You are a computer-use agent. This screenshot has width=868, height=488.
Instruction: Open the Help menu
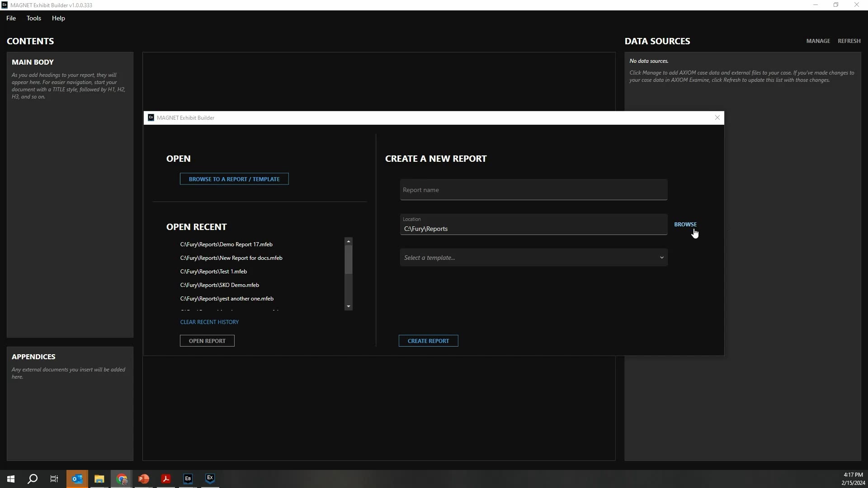(x=58, y=18)
